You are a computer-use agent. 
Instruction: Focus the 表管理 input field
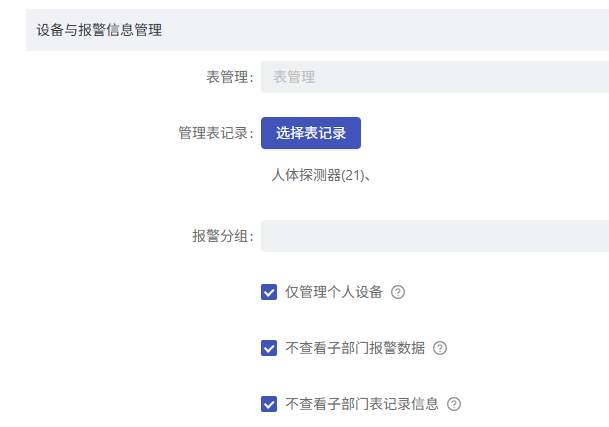click(435, 77)
